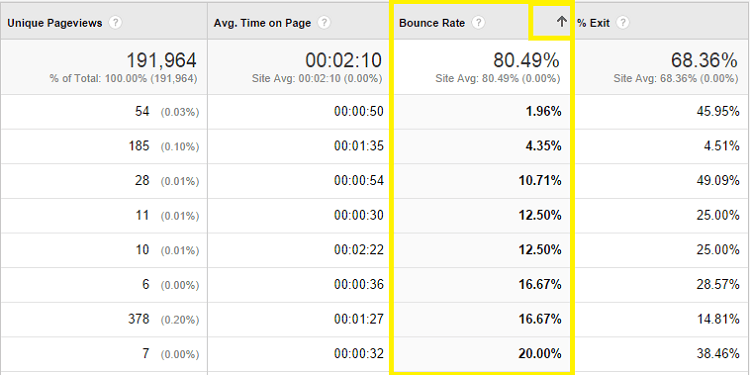
Task: Click 'Site Avg: 68.36% (0.00%)' text
Action: tap(676, 78)
